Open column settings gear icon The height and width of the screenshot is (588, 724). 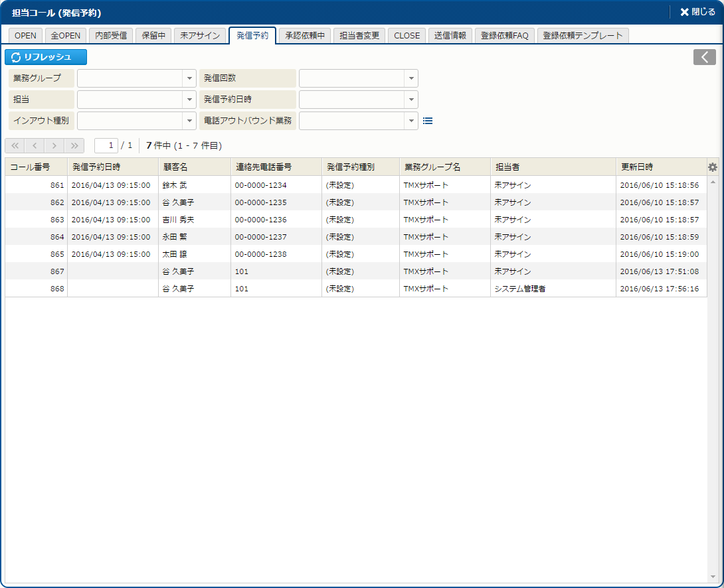click(713, 167)
